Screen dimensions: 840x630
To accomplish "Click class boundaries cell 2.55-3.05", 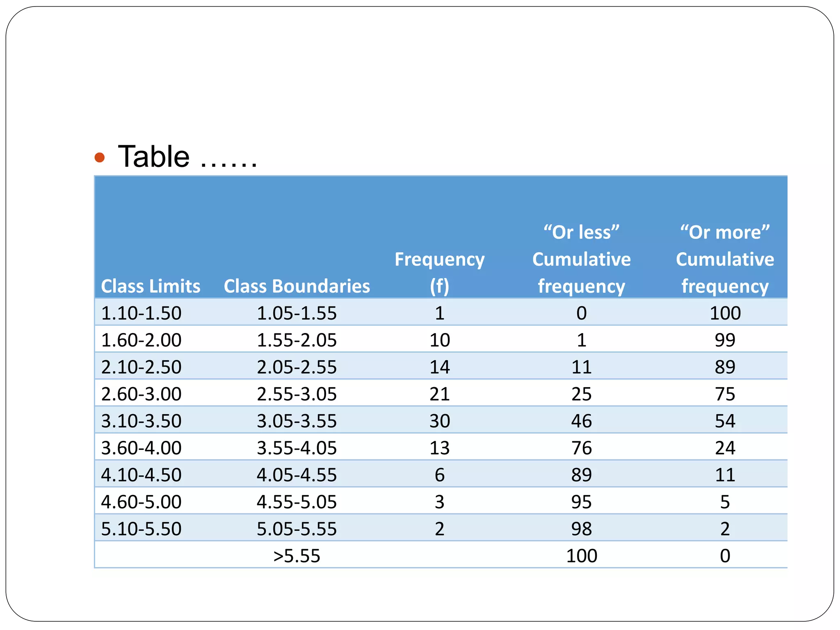I will 297,394.
